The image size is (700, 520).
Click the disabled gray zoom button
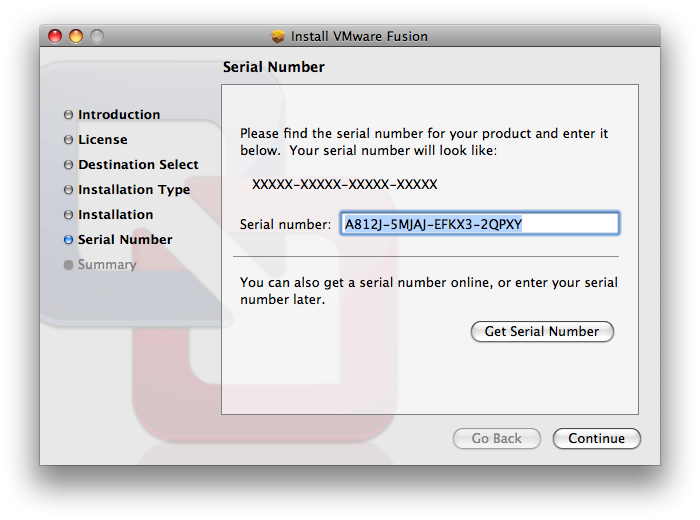(x=97, y=36)
